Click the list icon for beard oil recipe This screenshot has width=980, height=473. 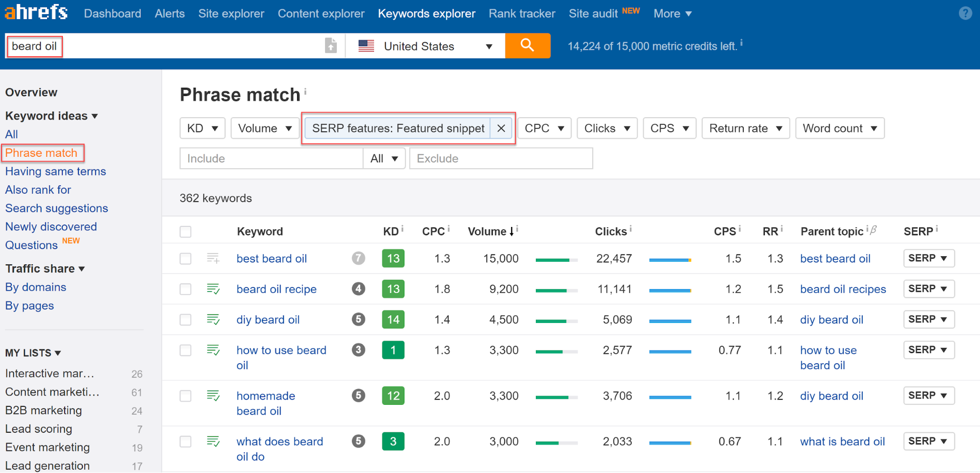(213, 289)
